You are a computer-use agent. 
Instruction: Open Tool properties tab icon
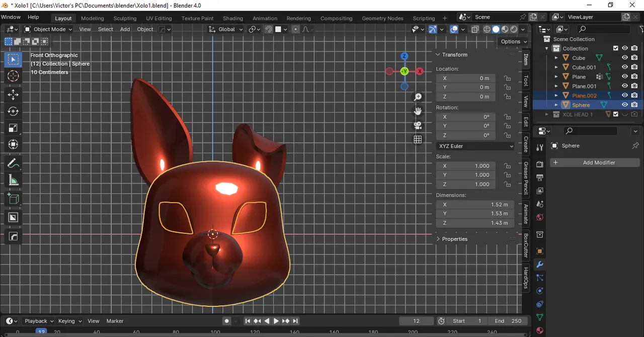pos(540,147)
